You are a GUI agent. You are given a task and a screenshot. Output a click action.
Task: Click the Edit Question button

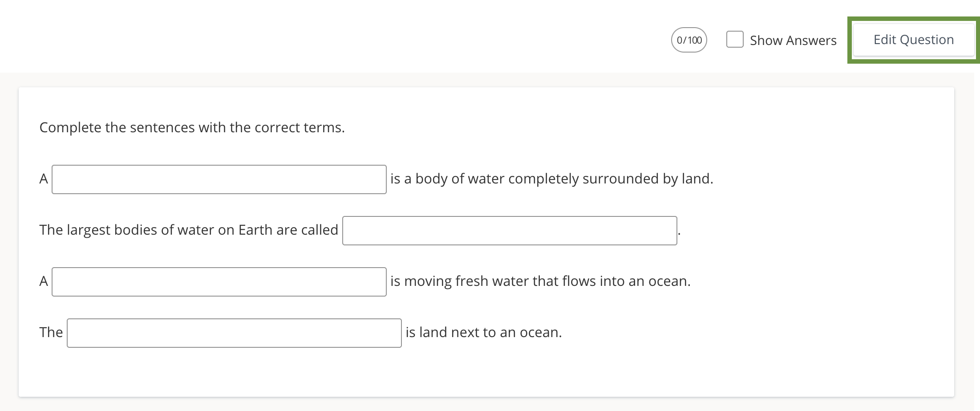913,40
